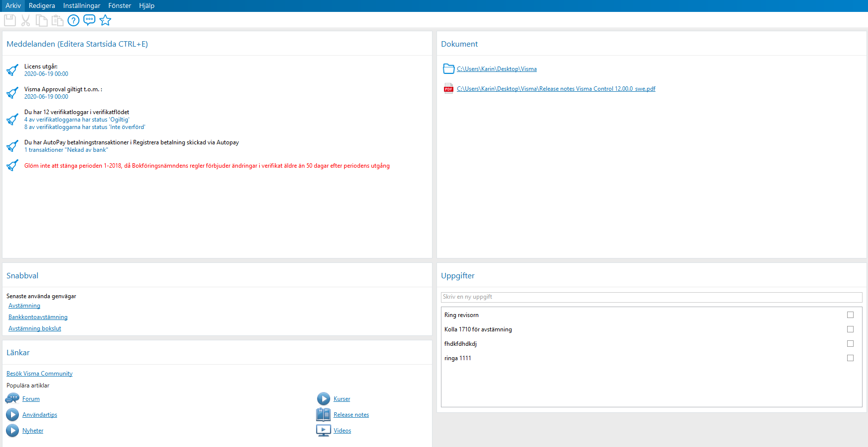Click the PDF icon for Release notes
This screenshot has width=868, height=447.
(x=448, y=88)
